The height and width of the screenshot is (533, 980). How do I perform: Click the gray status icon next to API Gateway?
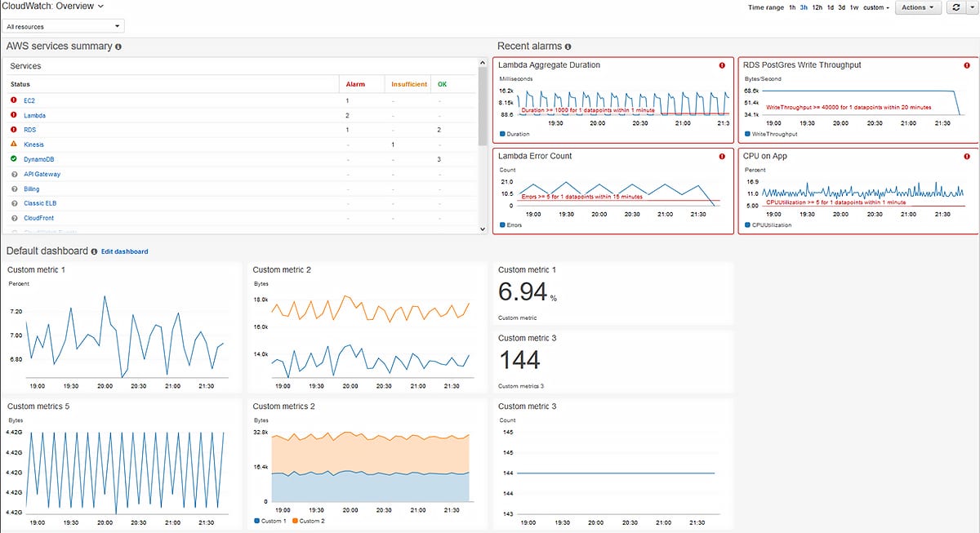click(14, 174)
